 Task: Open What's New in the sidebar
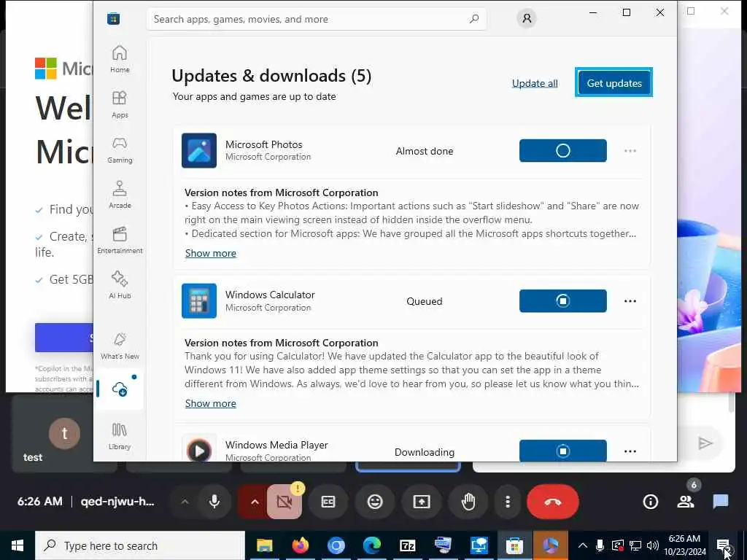(x=120, y=345)
